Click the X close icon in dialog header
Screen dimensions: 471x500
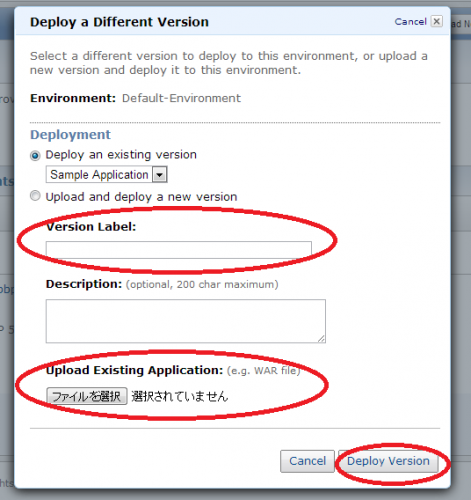pos(436,21)
